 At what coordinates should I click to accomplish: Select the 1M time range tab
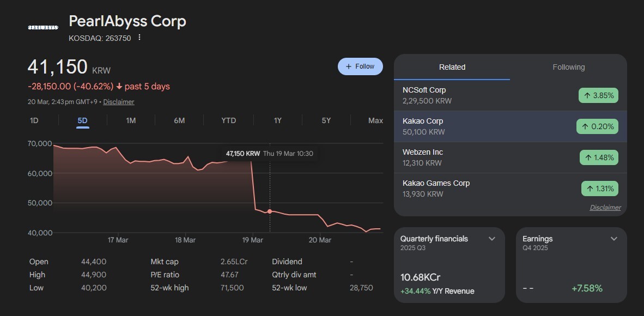[x=131, y=120]
